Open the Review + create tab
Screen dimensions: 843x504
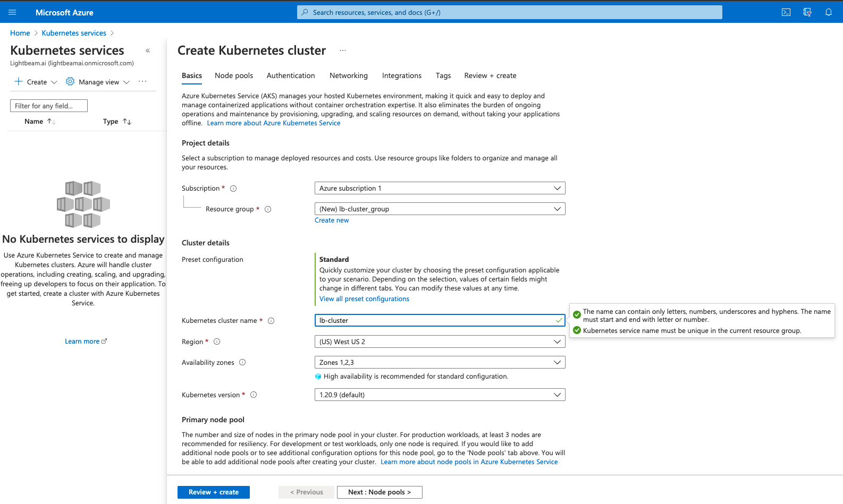(x=490, y=75)
